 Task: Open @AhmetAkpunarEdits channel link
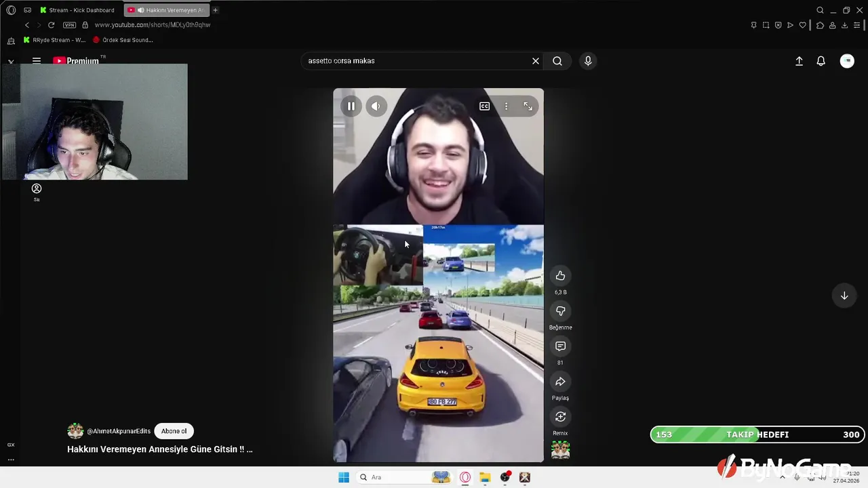tap(119, 431)
